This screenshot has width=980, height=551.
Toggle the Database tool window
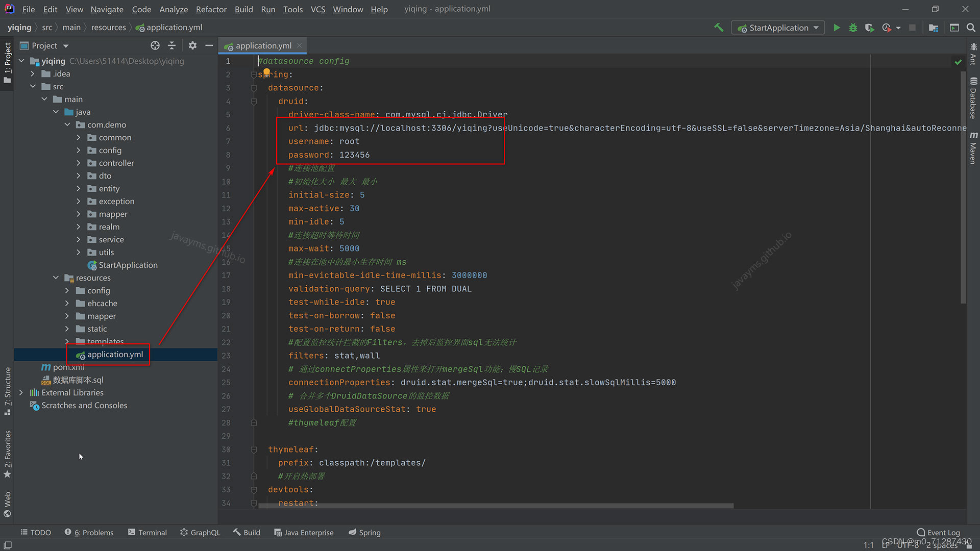point(973,98)
